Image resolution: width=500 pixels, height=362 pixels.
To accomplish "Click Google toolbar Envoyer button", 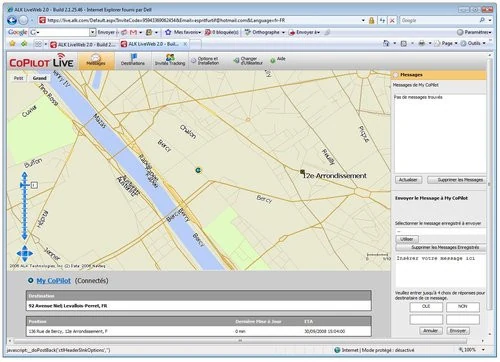I will point(106,32).
